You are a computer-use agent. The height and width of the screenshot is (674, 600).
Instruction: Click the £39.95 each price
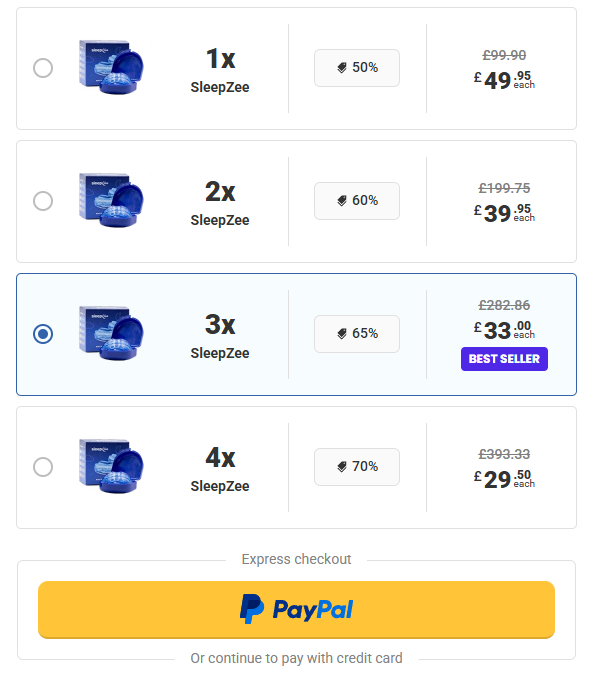click(504, 213)
